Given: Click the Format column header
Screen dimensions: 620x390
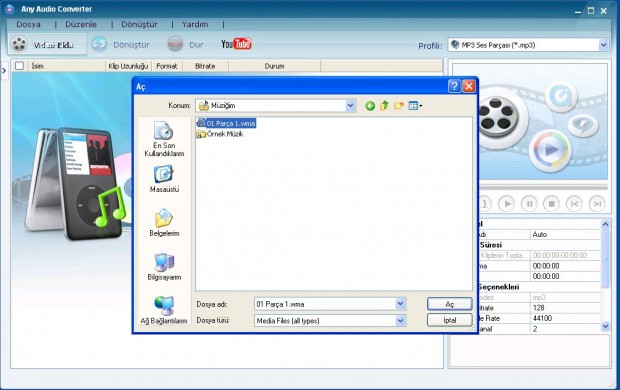Looking at the screenshot, I should pyautogui.click(x=167, y=66).
